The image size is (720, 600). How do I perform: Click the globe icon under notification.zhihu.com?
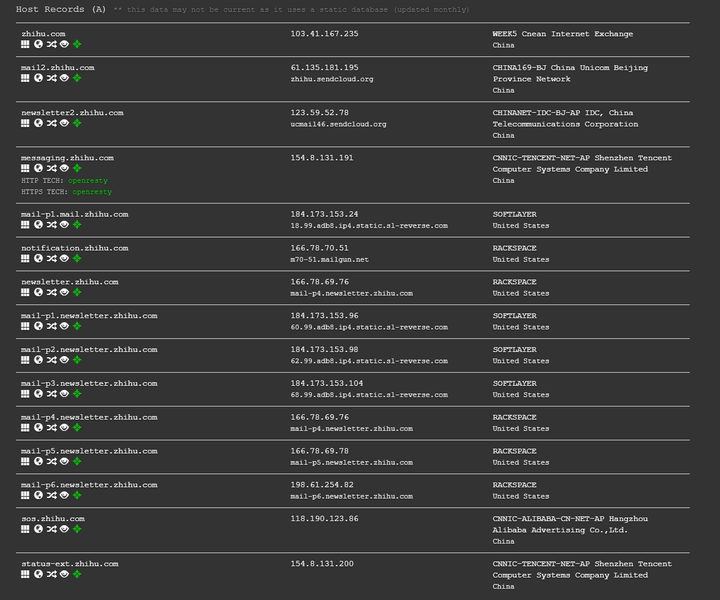39,258
